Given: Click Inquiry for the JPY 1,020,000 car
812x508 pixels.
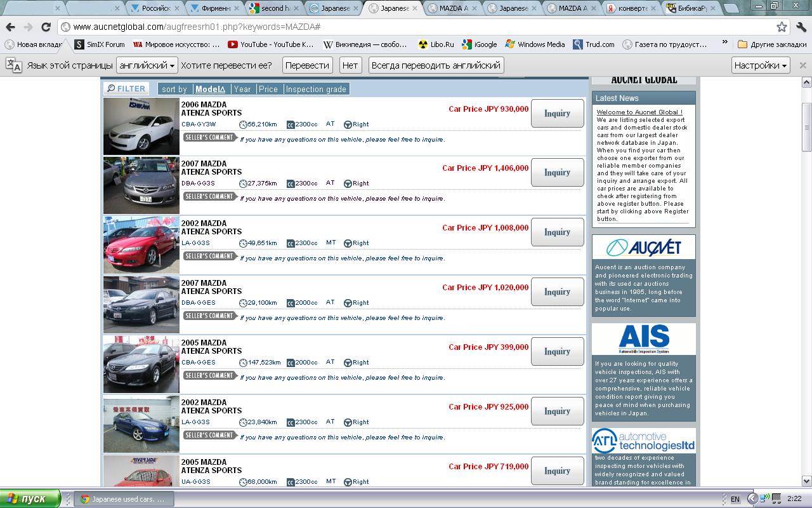Looking at the screenshot, I should (557, 291).
